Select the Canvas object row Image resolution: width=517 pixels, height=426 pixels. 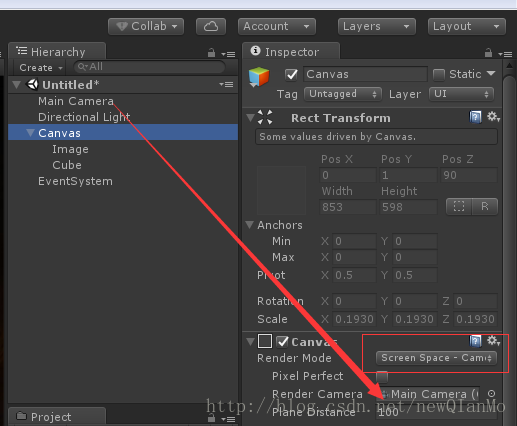click(123, 133)
